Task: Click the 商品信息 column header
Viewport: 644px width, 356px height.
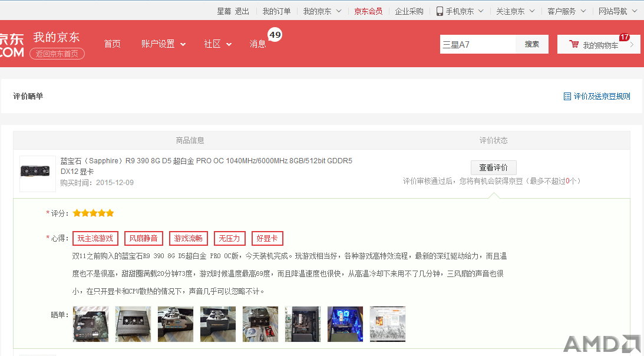Action: pos(190,141)
